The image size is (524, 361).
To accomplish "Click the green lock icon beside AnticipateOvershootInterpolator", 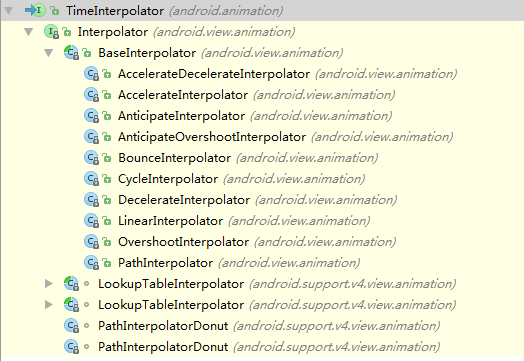I will pos(107,137).
